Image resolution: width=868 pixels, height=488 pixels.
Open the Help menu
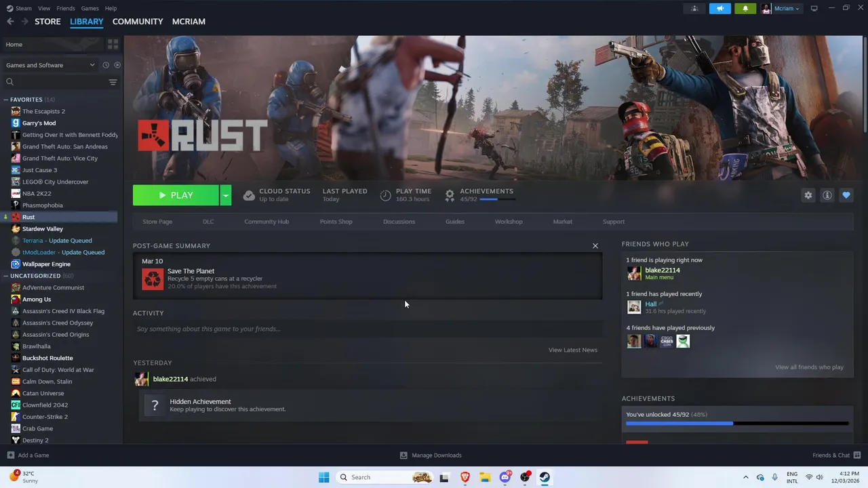111,8
